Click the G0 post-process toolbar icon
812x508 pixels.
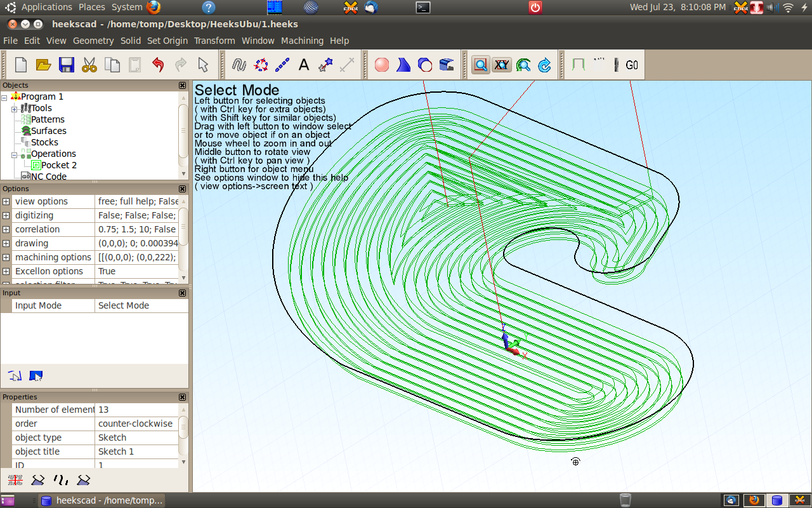(632, 65)
